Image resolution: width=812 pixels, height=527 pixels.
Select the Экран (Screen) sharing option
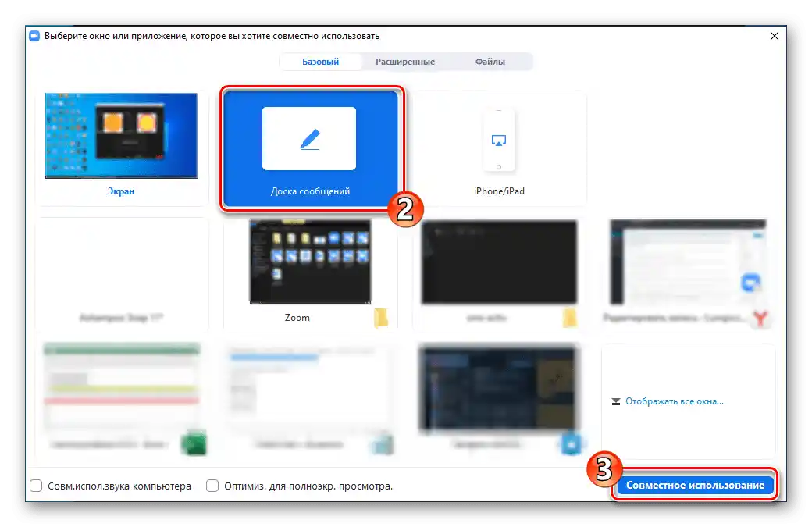pos(121,141)
